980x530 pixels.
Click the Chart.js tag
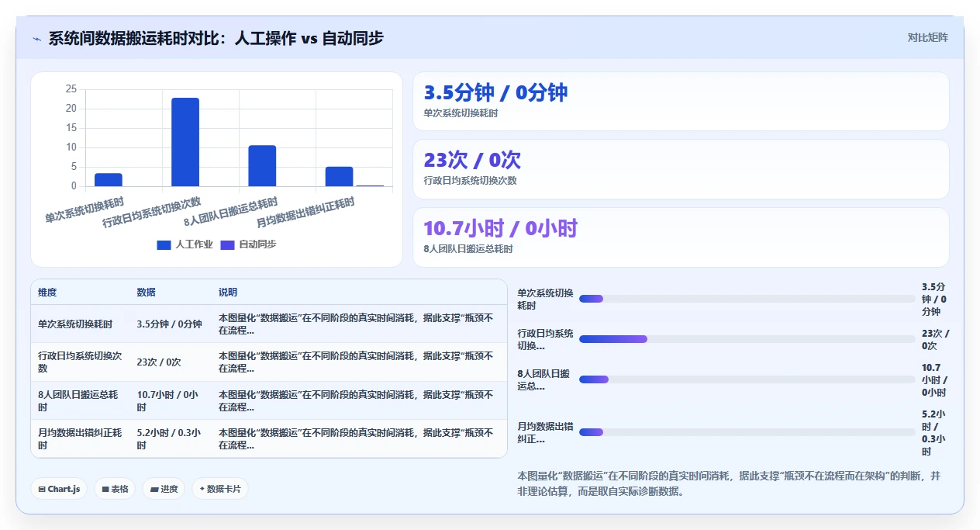pos(59,489)
